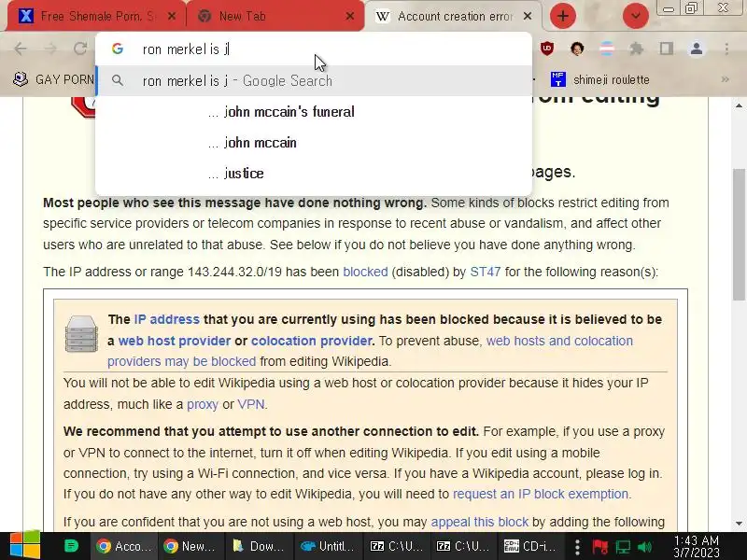Open the 'Dow...' folder taskbar item
The image size is (747, 560).
[x=258, y=546]
